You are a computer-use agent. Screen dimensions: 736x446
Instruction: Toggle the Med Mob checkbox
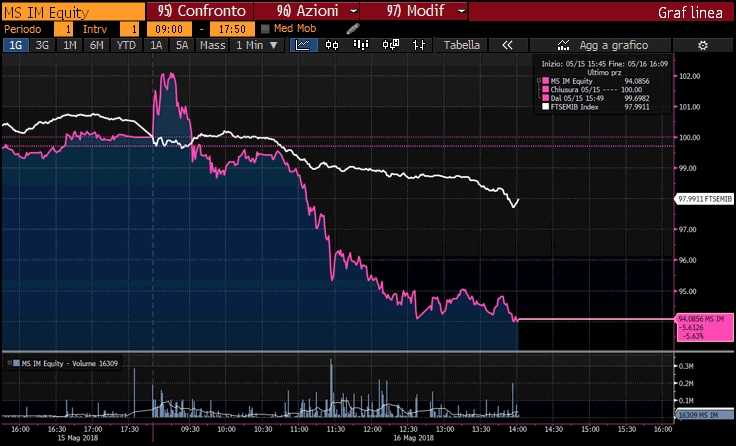pyautogui.click(x=265, y=29)
